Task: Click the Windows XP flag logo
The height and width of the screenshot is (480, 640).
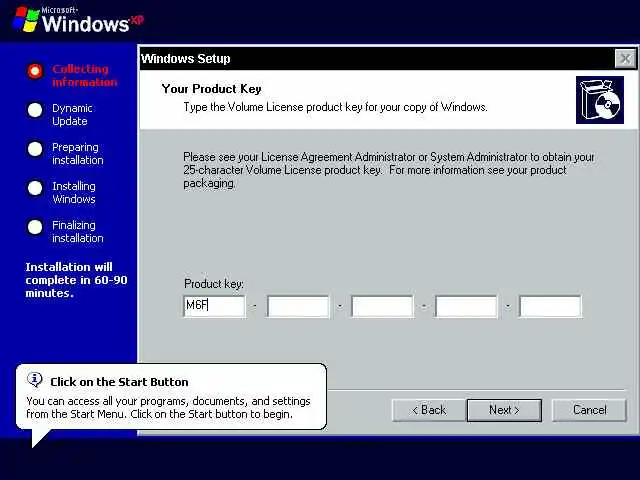Action: pyautogui.click(x=27, y=19)
